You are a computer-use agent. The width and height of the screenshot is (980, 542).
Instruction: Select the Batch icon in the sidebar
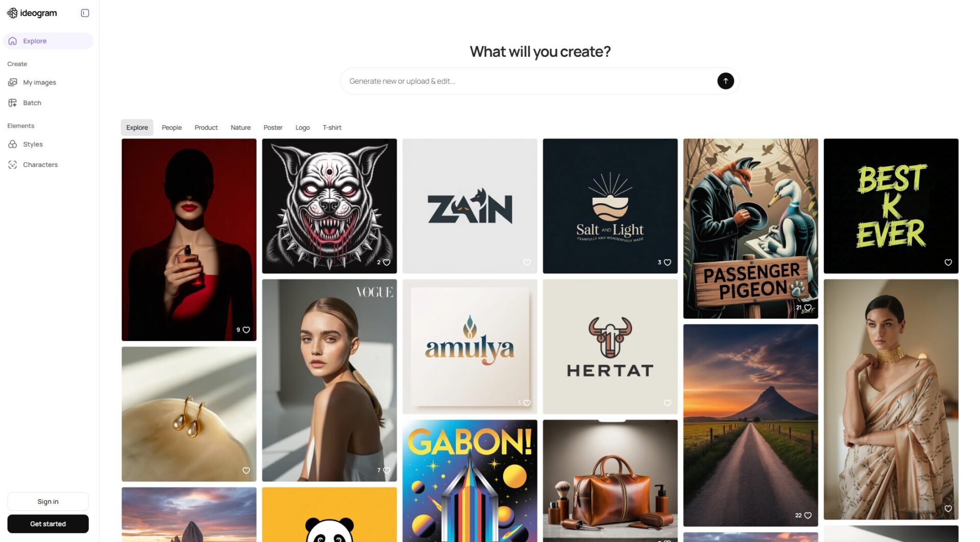(13, 103)
